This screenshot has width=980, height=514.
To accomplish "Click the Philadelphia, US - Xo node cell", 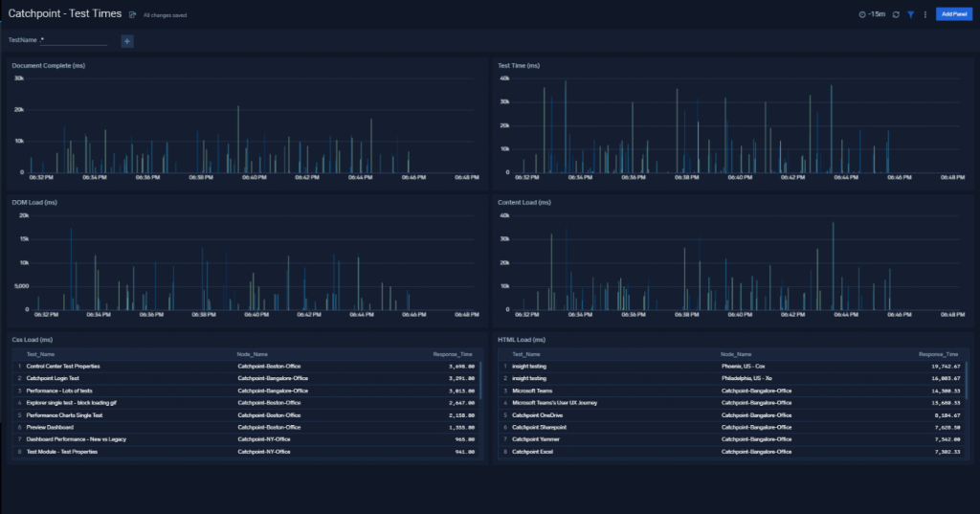I will 746,378.
